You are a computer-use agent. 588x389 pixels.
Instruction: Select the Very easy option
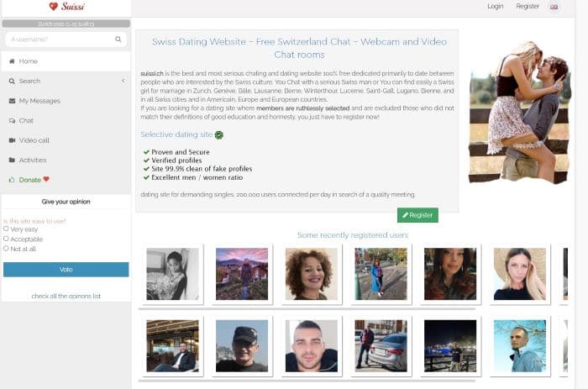pyautogui.click(x=6, y=229)
